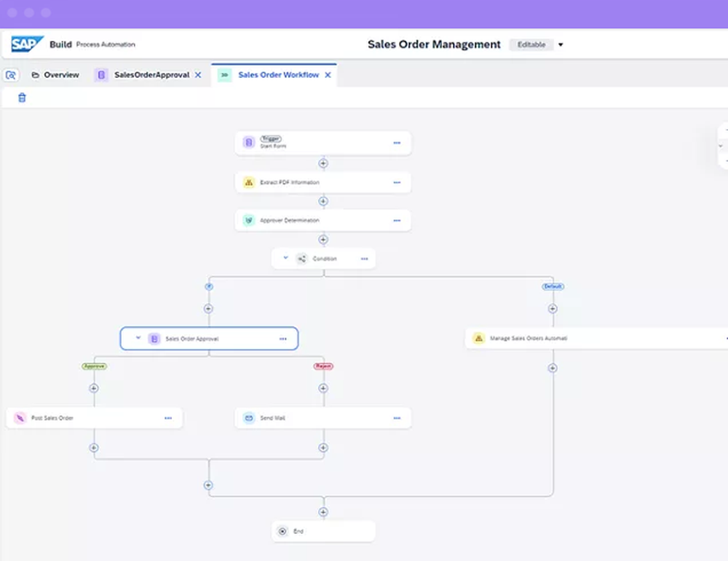Click the Editable status badge
The image size is (728, 561).
tap(531, 44)
